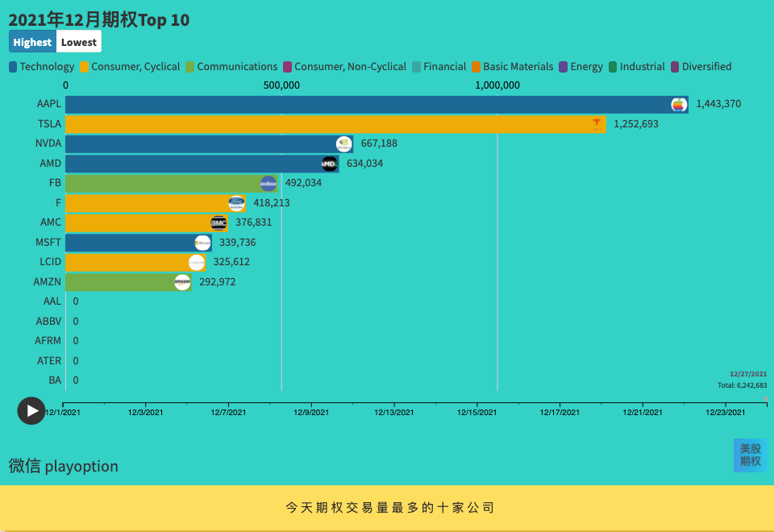
Task: Jump to 12/9/2021 on the timeline
Action: (x=311, y=412)
